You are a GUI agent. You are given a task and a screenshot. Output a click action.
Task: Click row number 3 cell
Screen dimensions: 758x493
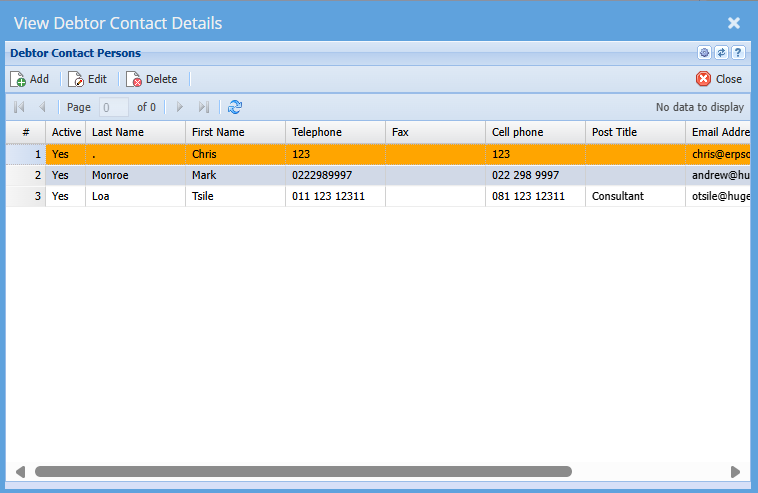pos(26,196)
